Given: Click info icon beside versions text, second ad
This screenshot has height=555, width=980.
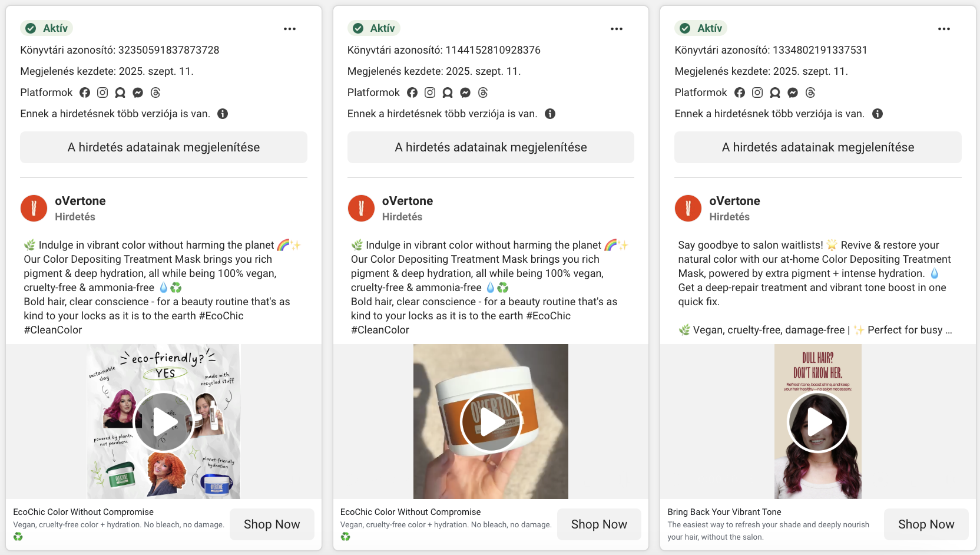Looking at the screenshot, I should tap(549, 114).
